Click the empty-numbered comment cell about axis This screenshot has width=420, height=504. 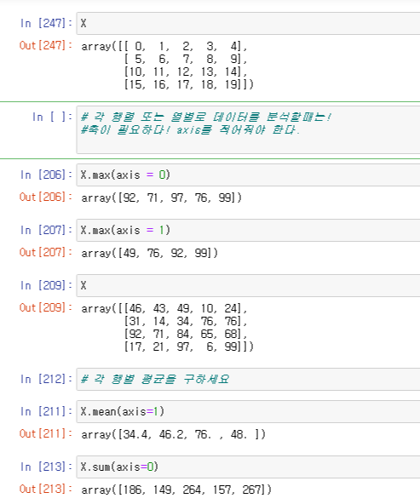click(248, 130)
